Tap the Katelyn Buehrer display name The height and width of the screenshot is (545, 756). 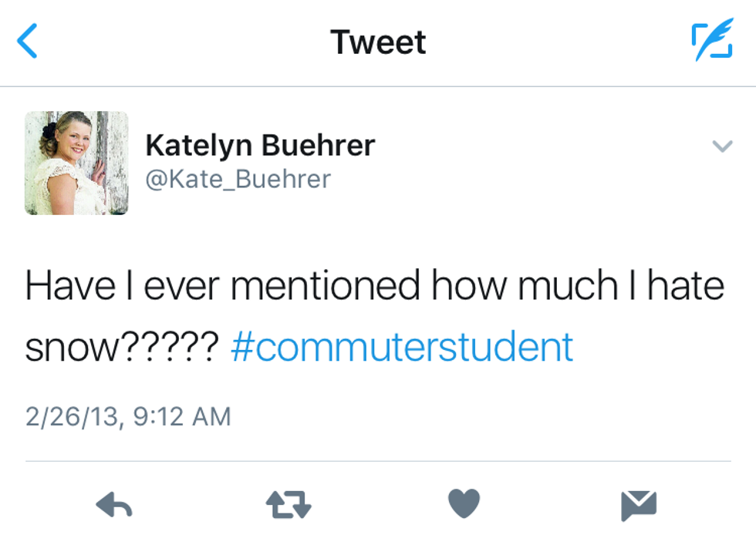260,145
